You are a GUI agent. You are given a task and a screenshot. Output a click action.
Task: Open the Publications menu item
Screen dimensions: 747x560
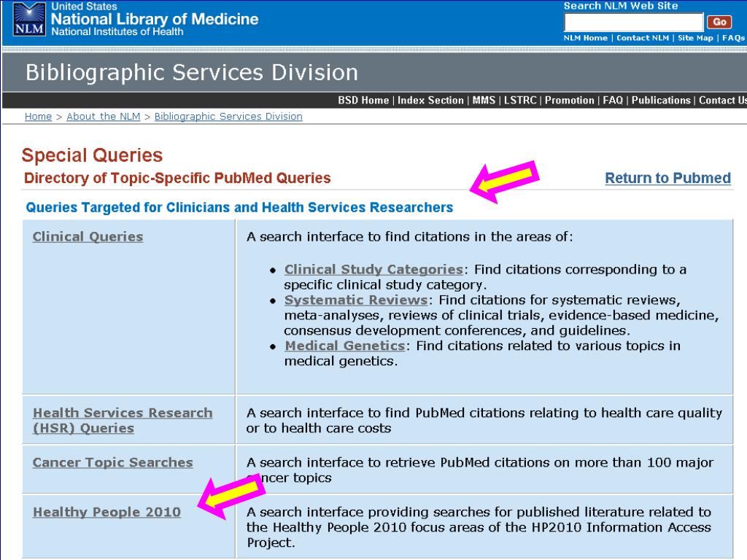point(661,101)
